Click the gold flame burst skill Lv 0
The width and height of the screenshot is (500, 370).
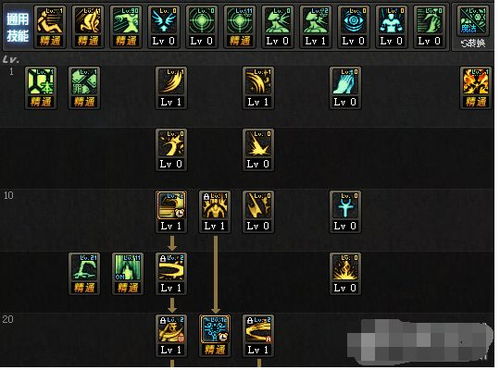pyautogui.click(x=345, y=274)
